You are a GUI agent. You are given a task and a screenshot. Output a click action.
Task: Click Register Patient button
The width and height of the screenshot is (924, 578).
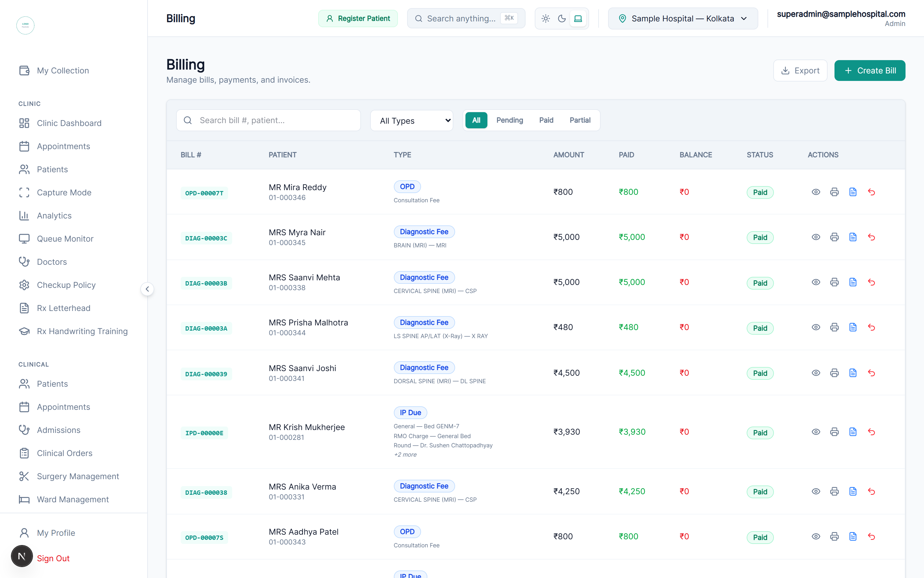pos(358,18)
